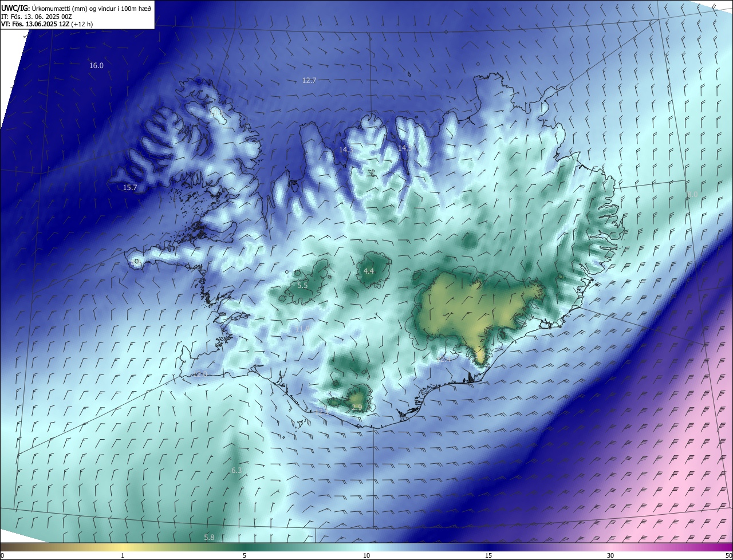
Task: Click the 'VT: Fös. 13.06.2025 12Z (+12 h)' line
Action: [x=47, y=24]
